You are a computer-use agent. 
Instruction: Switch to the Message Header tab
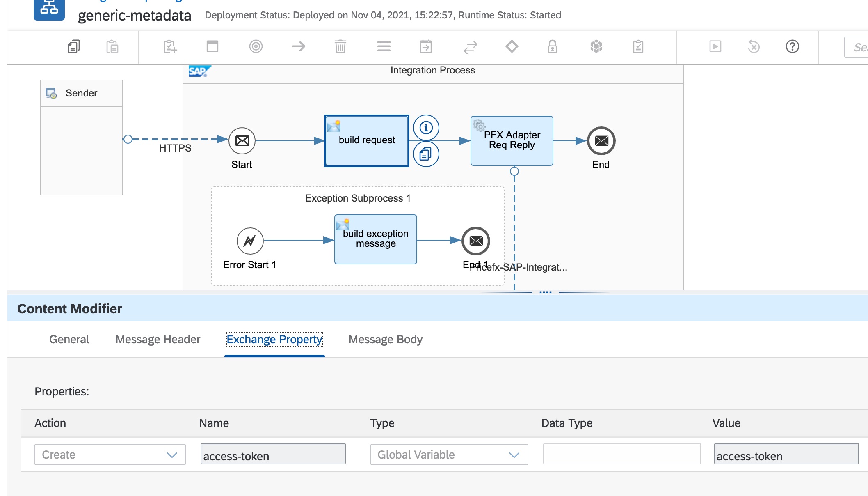[158, 340]
